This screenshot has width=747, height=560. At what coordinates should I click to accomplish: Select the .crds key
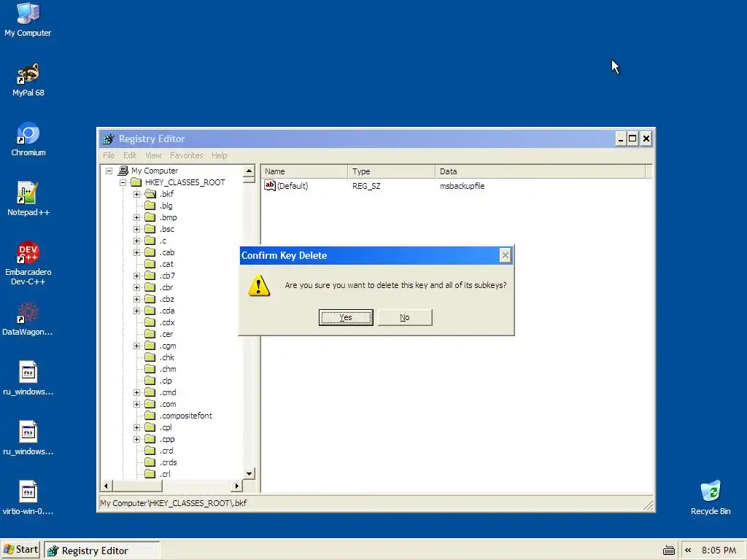[169, 462]
